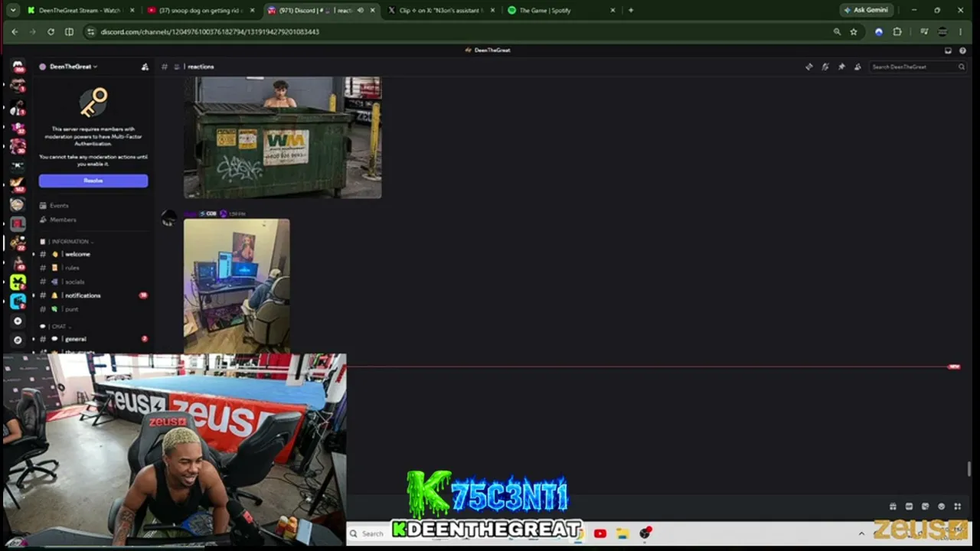Viewport: 980px width, 551px height.
Task: Switch to The Game Spotify tab
Action: pos(560,10)
